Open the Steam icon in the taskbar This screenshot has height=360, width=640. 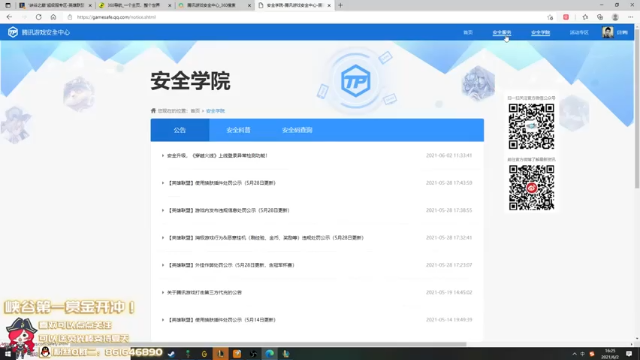coord(171,354)
